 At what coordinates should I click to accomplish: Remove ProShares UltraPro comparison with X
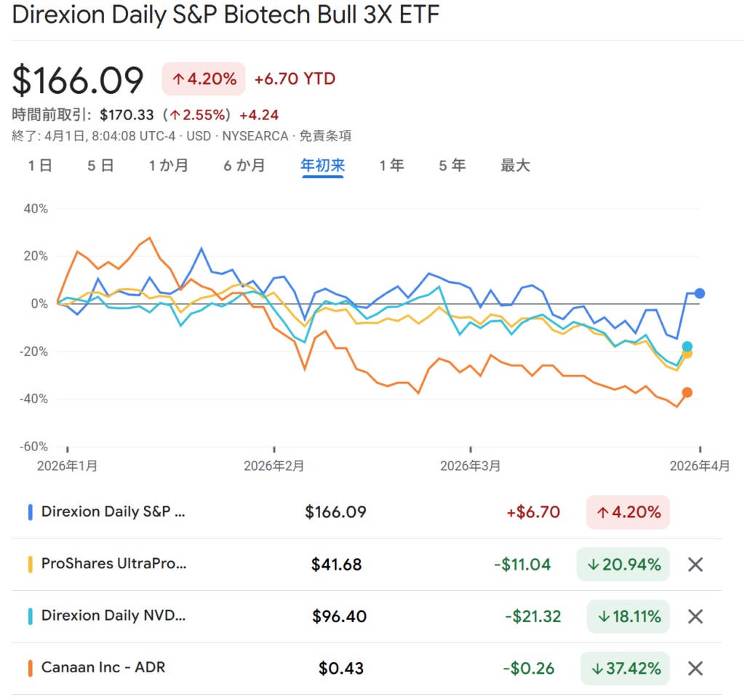coord(696,564)
